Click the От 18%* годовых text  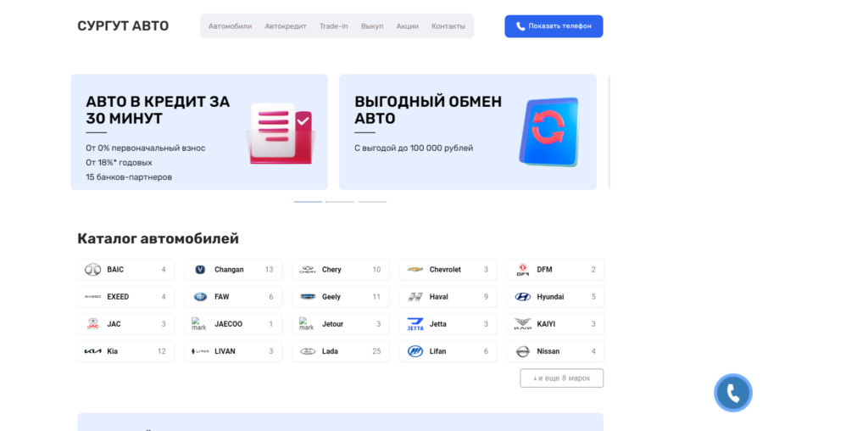tap(119, 163)
